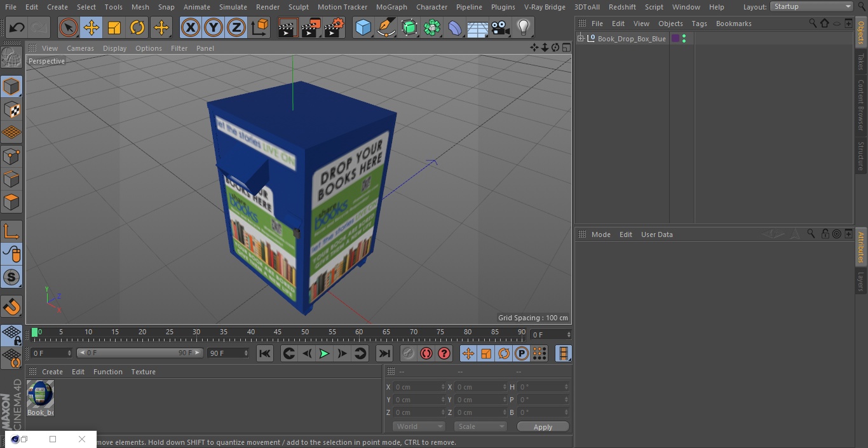Open the Sculpt menu
The image size is (868, 448).
coord(298,7)
